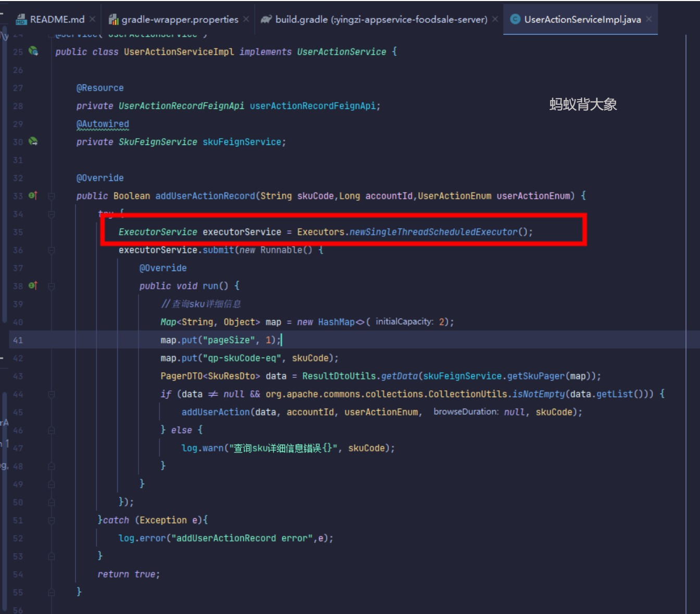This screenshot has width=700, height=614.
Task: Click the ResultDtoUtils.getData call
Action: tap(360, 376)
